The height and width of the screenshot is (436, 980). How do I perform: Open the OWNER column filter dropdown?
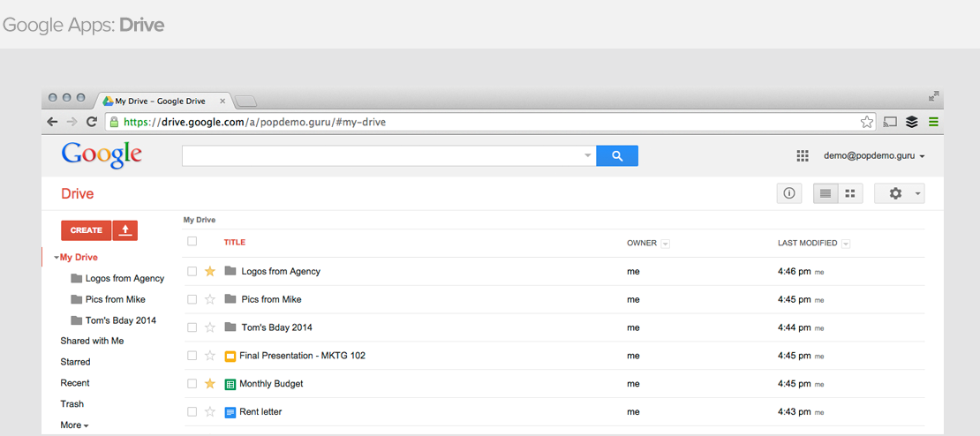point(665,244)
